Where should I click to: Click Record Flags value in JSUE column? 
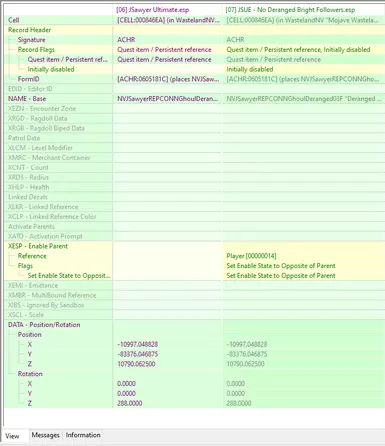(298, 50)
